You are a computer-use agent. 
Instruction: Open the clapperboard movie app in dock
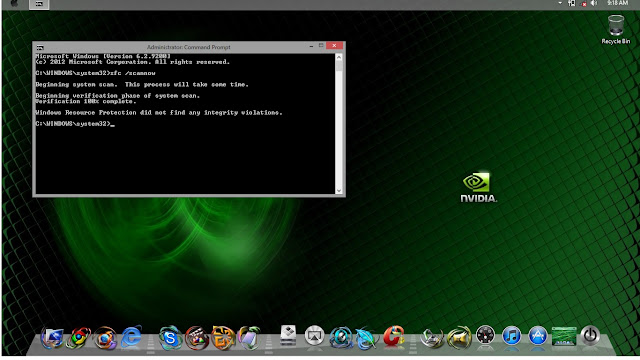tap(197, 338)
